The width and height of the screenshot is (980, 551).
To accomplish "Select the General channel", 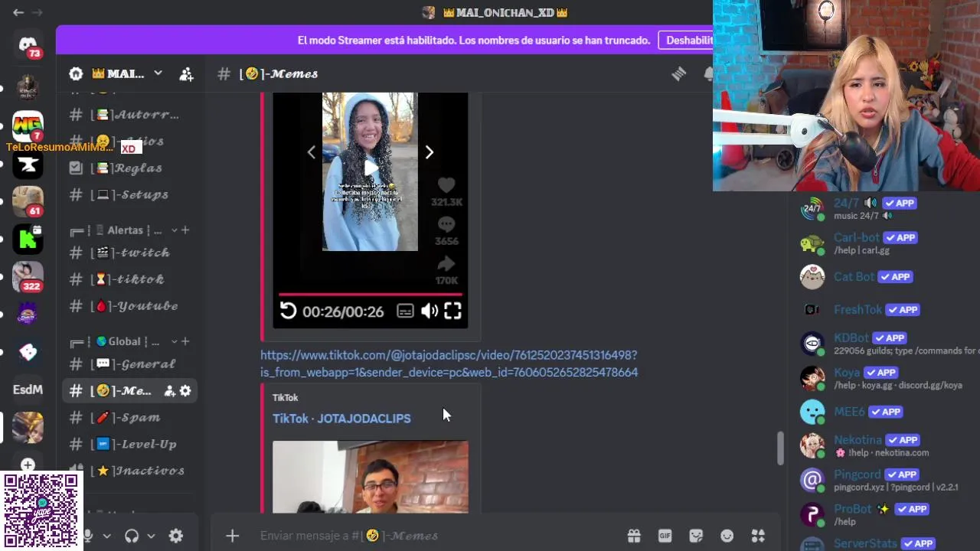I will tap(129, 364).
